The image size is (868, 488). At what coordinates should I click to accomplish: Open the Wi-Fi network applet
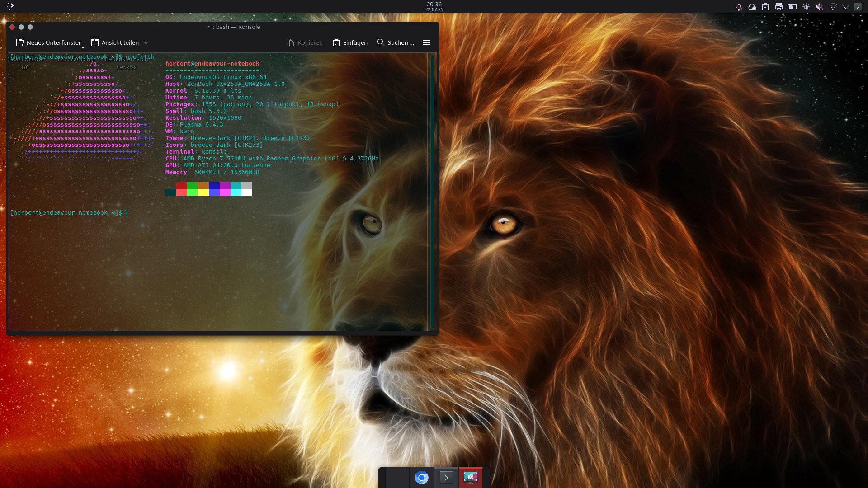pos(833,7)
